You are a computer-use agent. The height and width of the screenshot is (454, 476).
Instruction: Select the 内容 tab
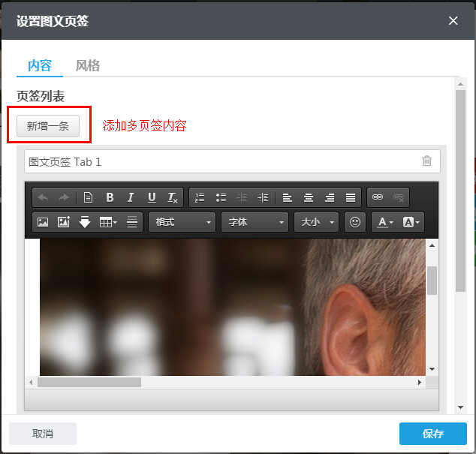(40, 65)
